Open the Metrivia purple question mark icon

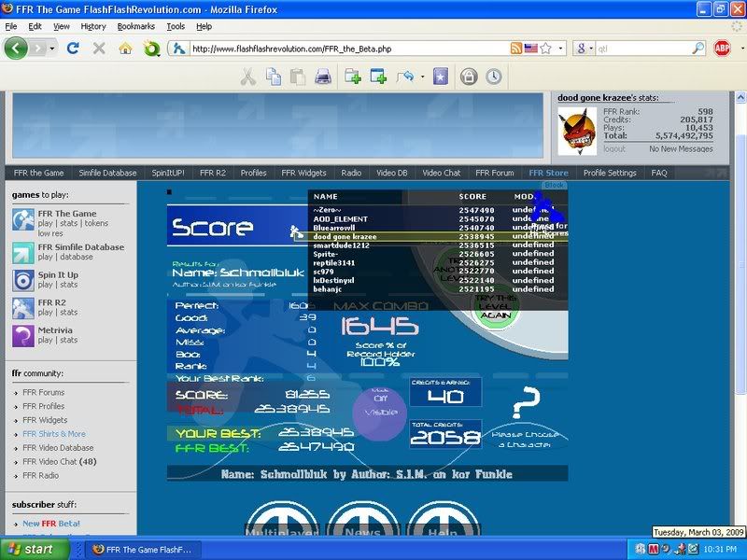[x=23, y=335]
